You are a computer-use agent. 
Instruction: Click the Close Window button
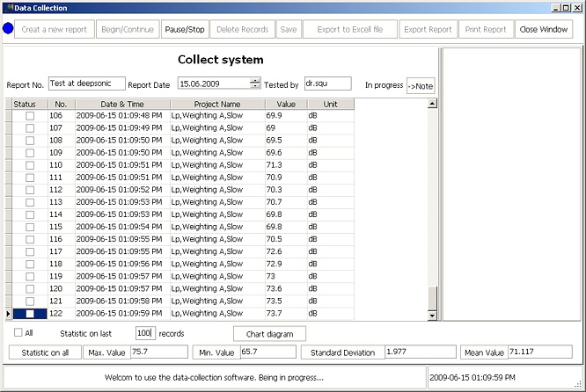(543, 29)
